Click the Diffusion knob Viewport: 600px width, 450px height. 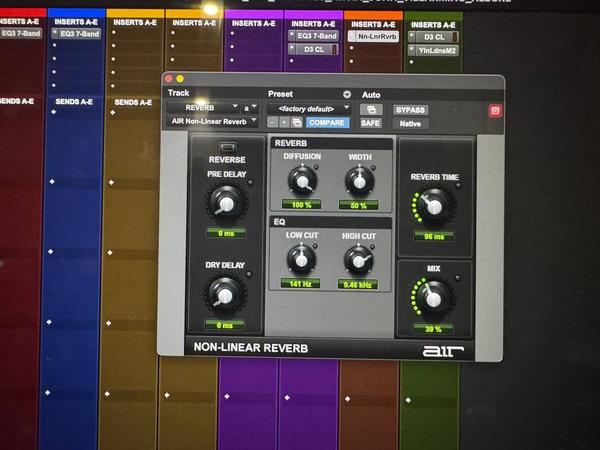tap(300, 180)
